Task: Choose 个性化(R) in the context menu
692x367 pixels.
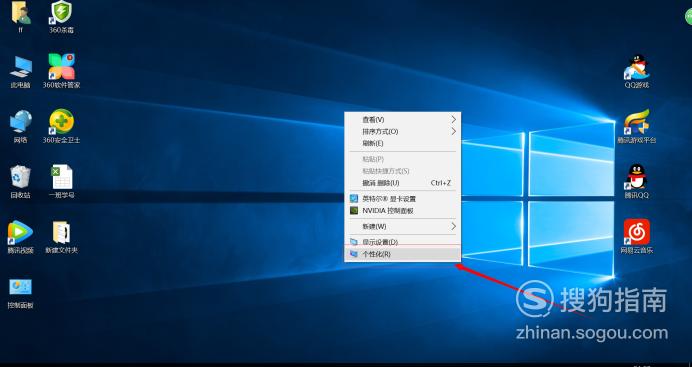Action: (402, 254)
